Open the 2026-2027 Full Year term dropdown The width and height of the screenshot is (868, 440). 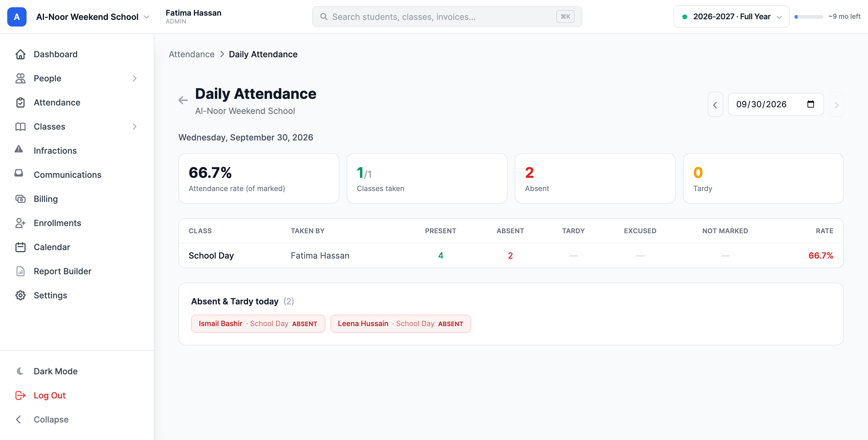[731, 17]
